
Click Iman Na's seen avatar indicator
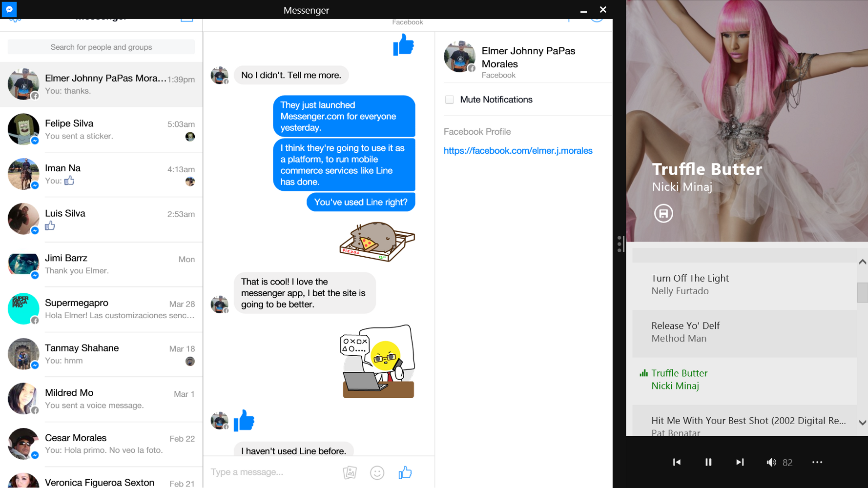coord(190,182)
